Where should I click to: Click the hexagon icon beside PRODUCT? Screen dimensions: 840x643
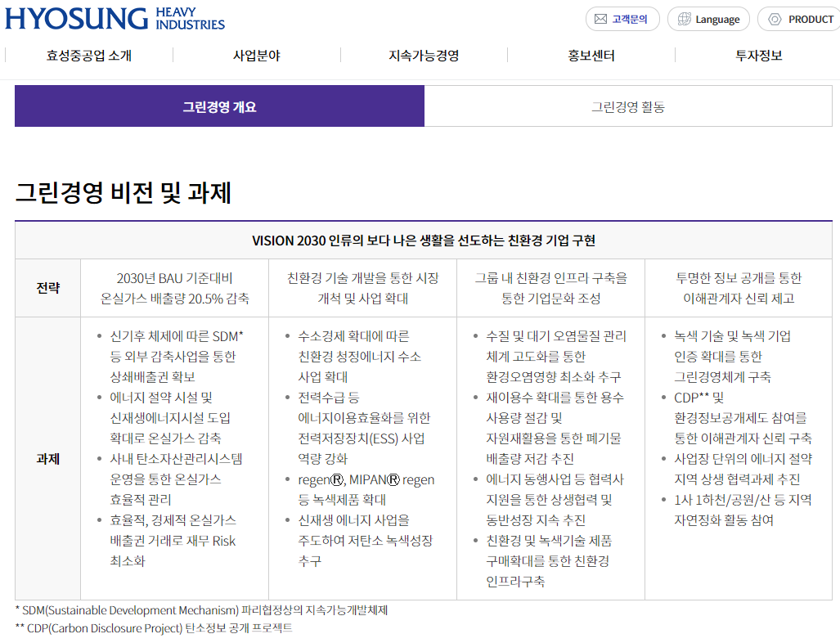(775, 20)
